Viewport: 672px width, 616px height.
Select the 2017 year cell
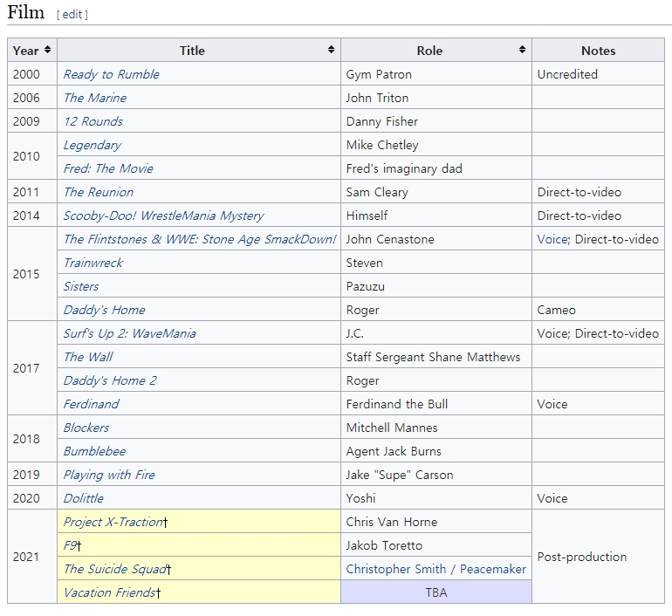(32, 368)
